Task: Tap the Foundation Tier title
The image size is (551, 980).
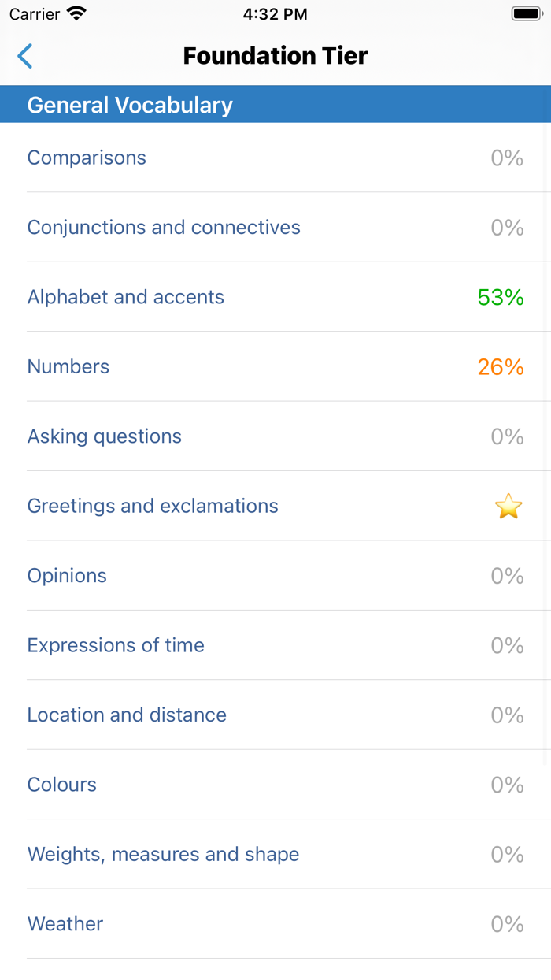Action: click(x=275, y=56)
